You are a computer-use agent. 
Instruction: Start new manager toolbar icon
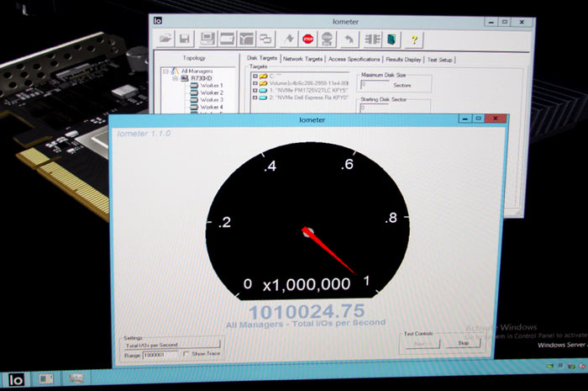(x=207, y=39)
